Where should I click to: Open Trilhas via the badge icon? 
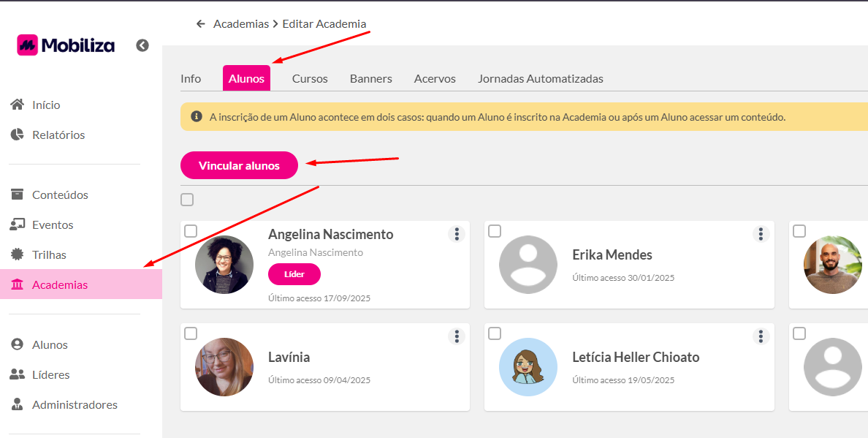click(18, 254)
